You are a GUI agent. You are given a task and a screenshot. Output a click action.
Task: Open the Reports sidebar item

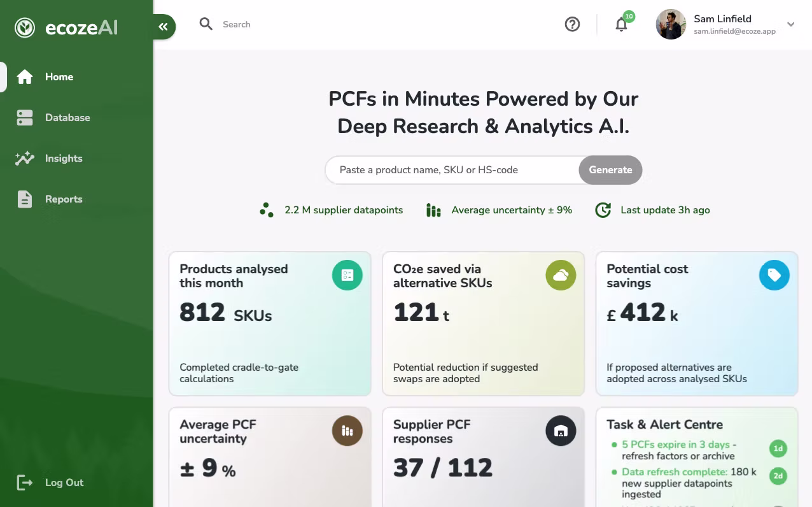click(64, 199)
